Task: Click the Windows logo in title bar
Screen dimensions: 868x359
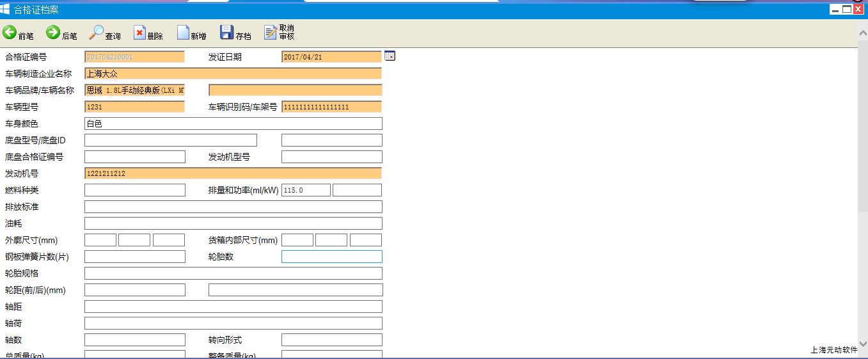Action: (5, 9)
